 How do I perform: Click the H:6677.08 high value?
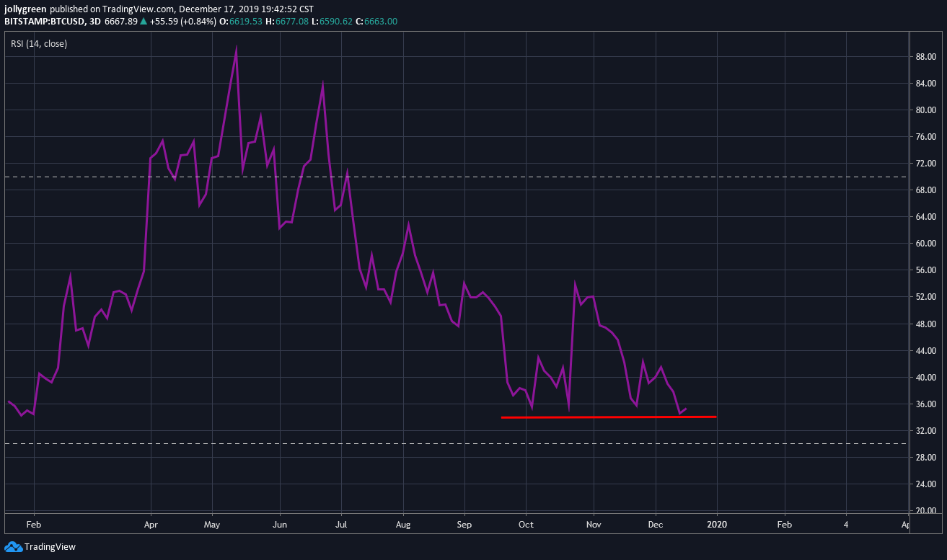[x=288, y=22]
